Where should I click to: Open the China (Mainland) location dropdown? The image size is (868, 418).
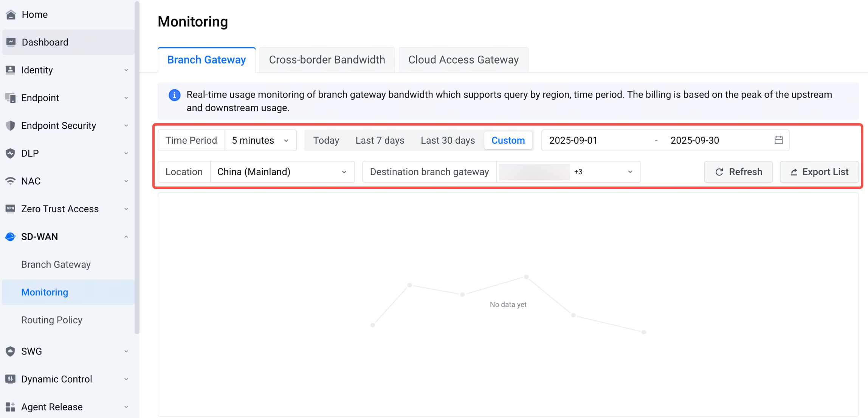tap(282, 172)
